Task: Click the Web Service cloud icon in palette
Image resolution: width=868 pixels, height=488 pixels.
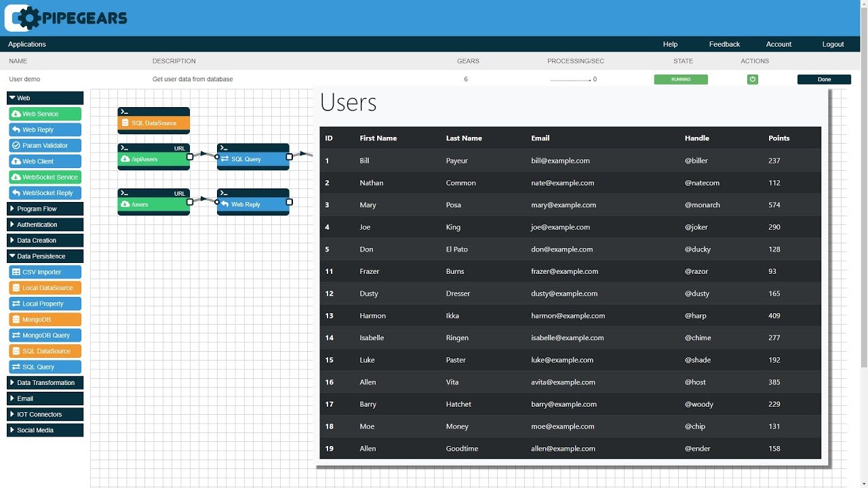Action: point(16,114)
